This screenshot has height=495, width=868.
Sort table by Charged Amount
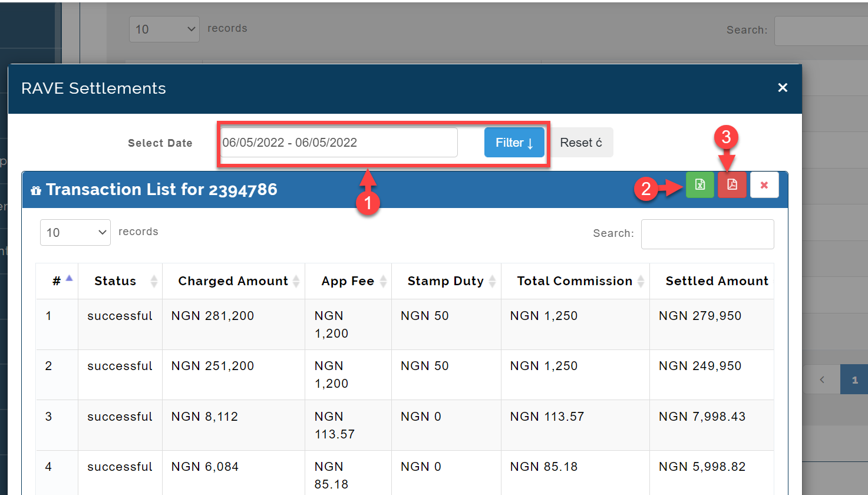click(233, 281)
